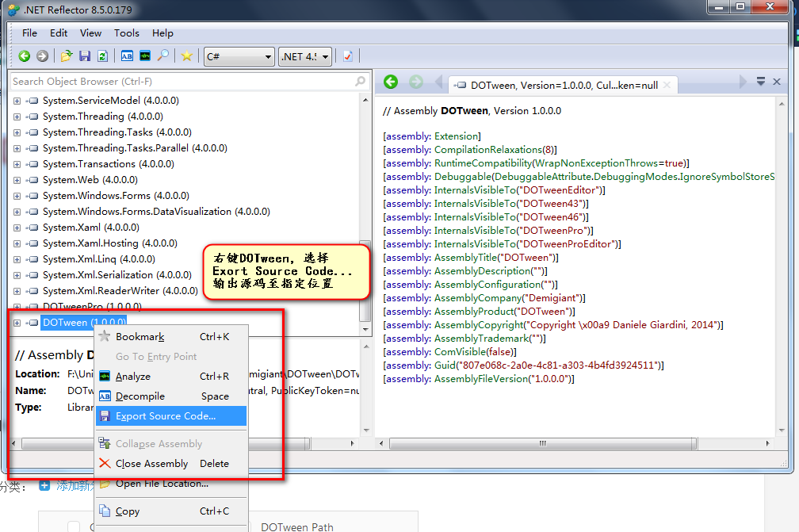This screenshot has height=532, width=799.
Task: Choose Copy from the context menu
Action: click(x=171, y=511)
